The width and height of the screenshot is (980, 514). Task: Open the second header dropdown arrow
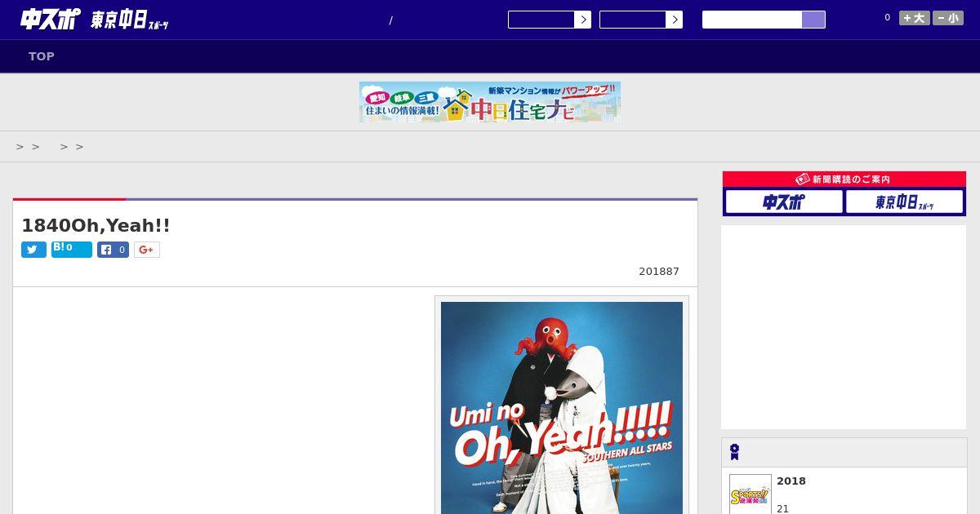(674, 20)
